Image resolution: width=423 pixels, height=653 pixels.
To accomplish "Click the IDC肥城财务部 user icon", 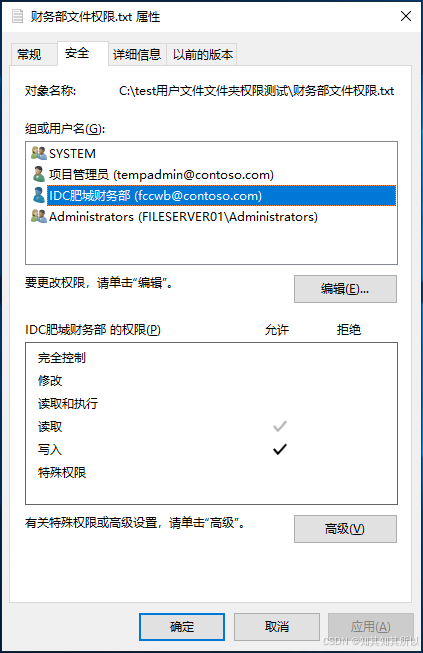I will point(39,195).
